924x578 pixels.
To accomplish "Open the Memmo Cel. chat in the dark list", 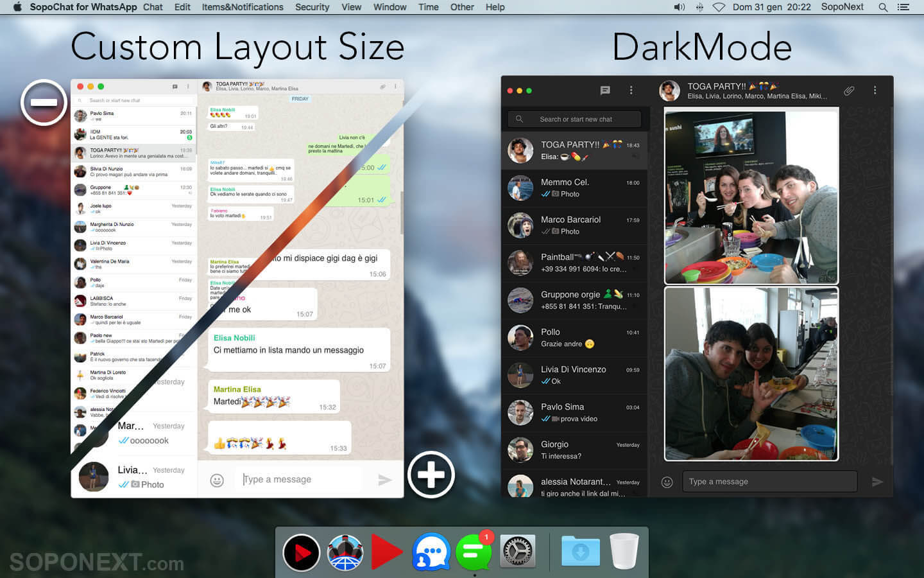I will click(574, 188).
